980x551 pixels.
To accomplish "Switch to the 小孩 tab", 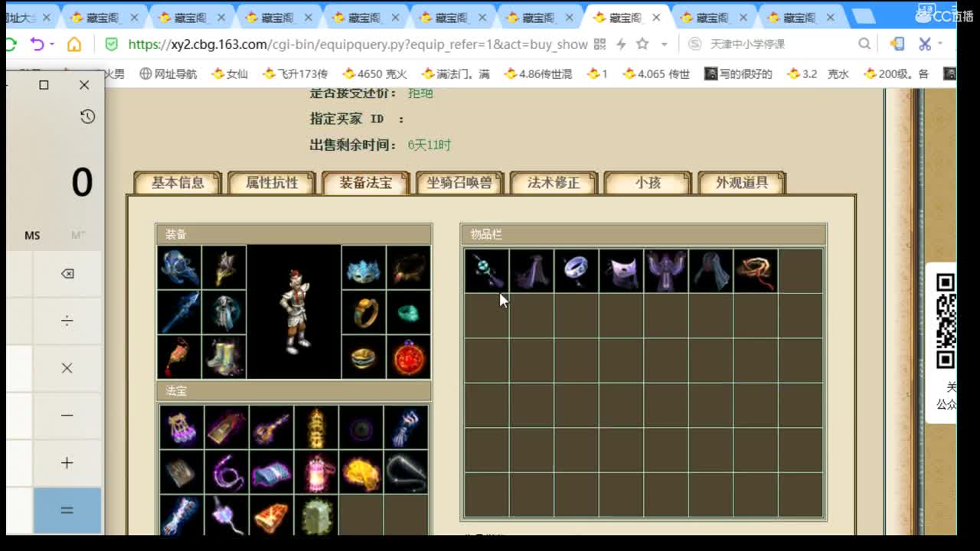I will tap(648, 183).
